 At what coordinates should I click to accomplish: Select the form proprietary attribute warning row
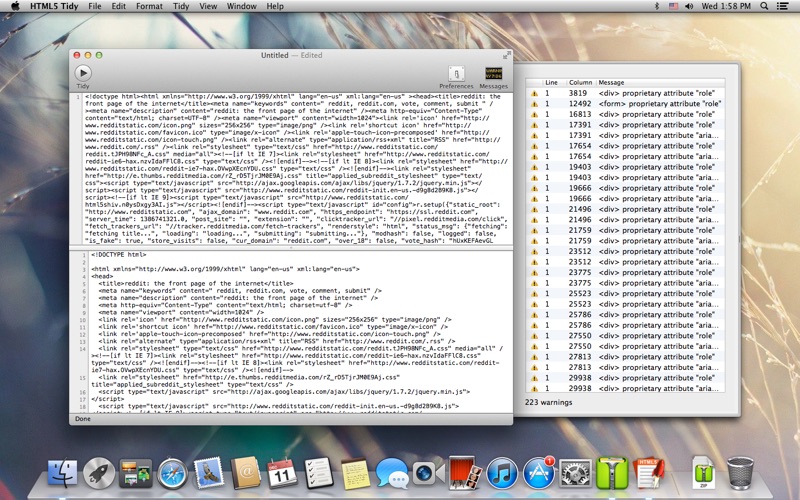point(625,104)
